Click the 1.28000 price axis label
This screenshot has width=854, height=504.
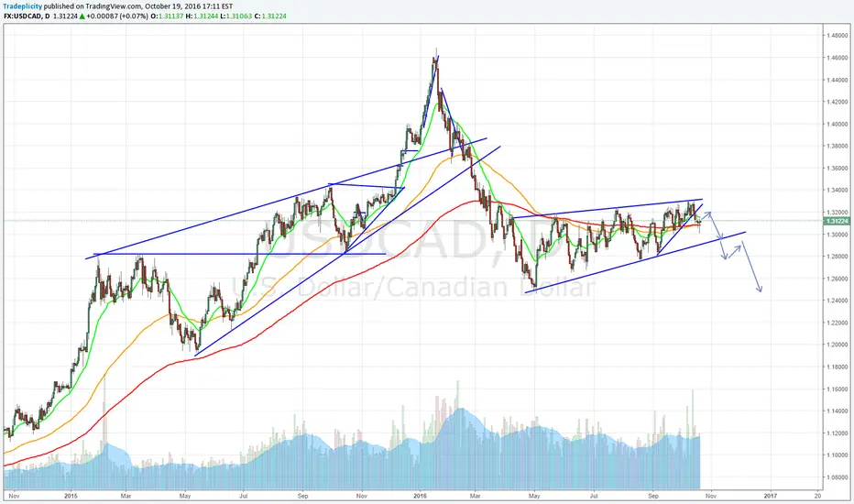point(838,256)
